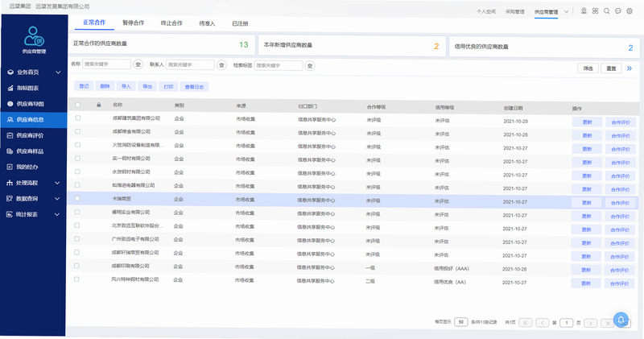Viewport: 644px width, 339px height.
Task: Click the blue notification bell floating icon
Action: [x=621, y=320]
